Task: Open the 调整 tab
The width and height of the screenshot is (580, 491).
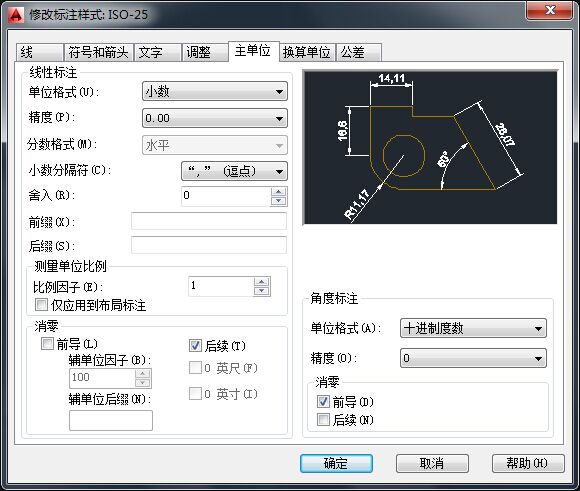Action: [x=205, y=52]
